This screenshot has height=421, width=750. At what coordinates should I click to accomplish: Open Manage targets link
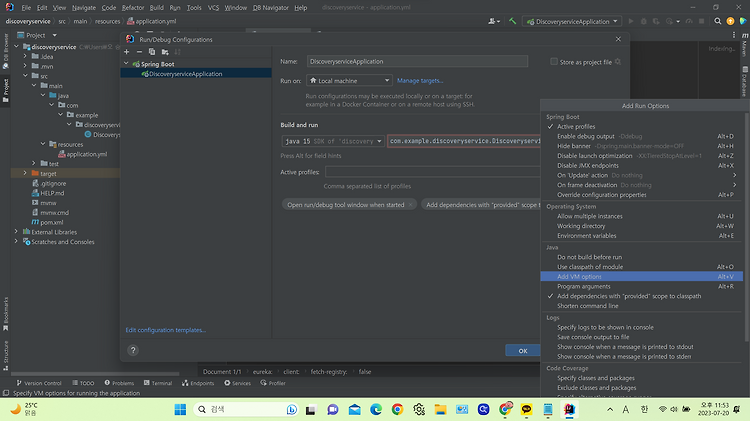(x=420, y=81)
